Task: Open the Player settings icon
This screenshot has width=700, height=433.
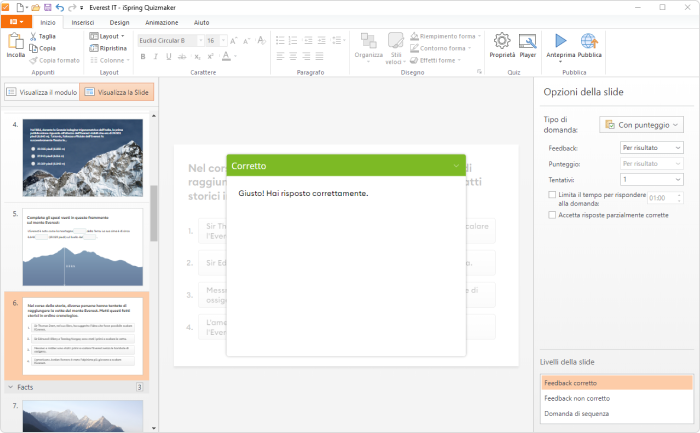Action: (x=528, y=41)
